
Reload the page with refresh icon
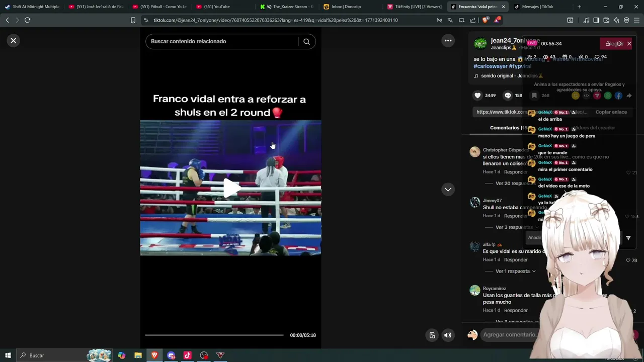[27, 20]
